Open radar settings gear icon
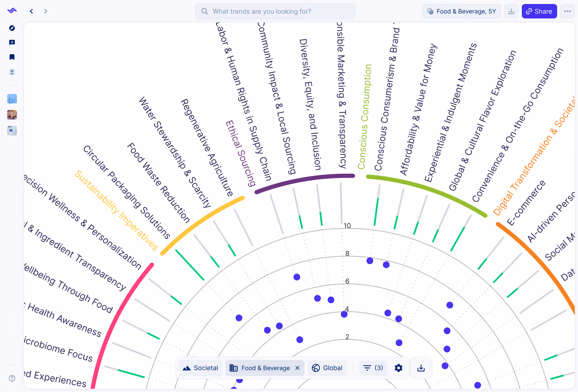 [399, 368]
